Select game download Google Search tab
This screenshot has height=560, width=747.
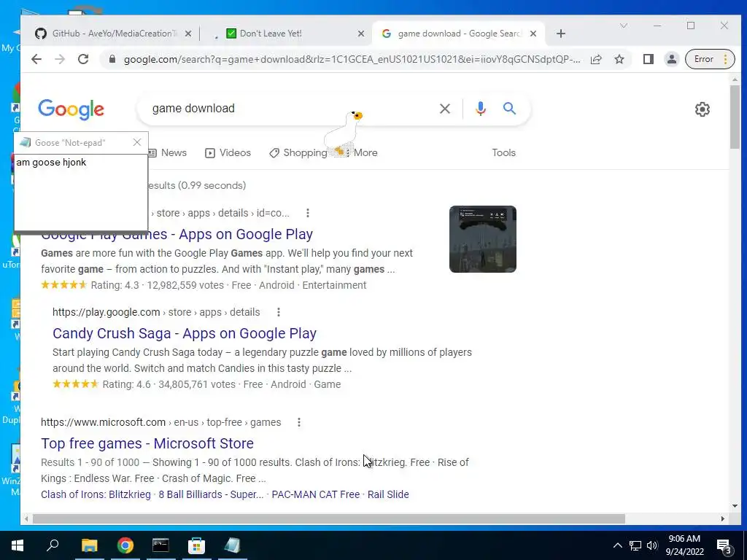[x=458, y=34]
